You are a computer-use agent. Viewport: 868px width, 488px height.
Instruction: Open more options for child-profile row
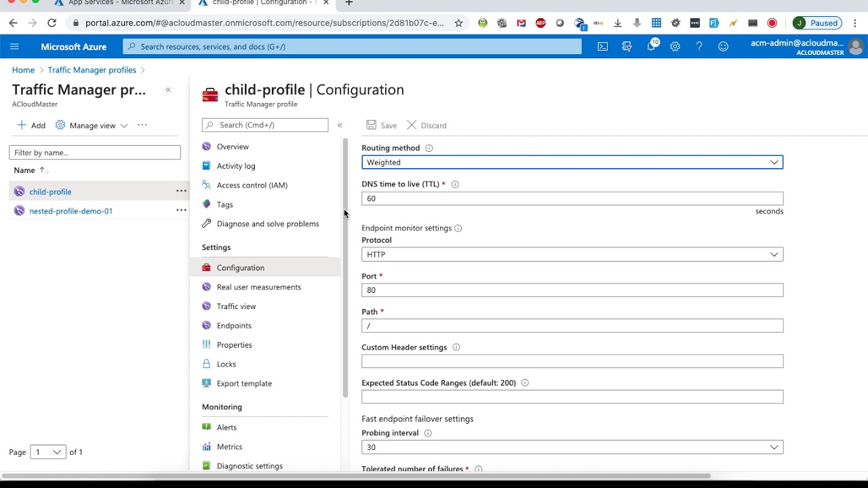[181, 191]
